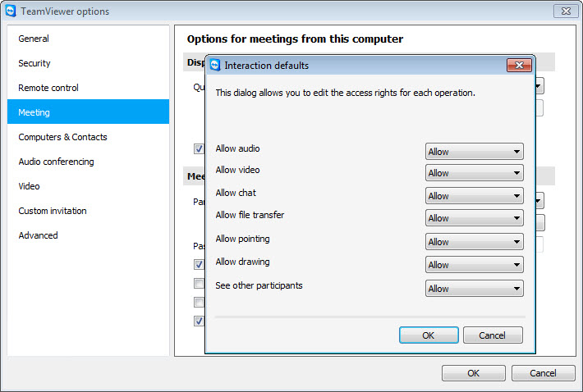
Task: Click the TeamViewer icon in the Interaction defaults title bar
Action: pyautogui.click(x=215, y=66)
